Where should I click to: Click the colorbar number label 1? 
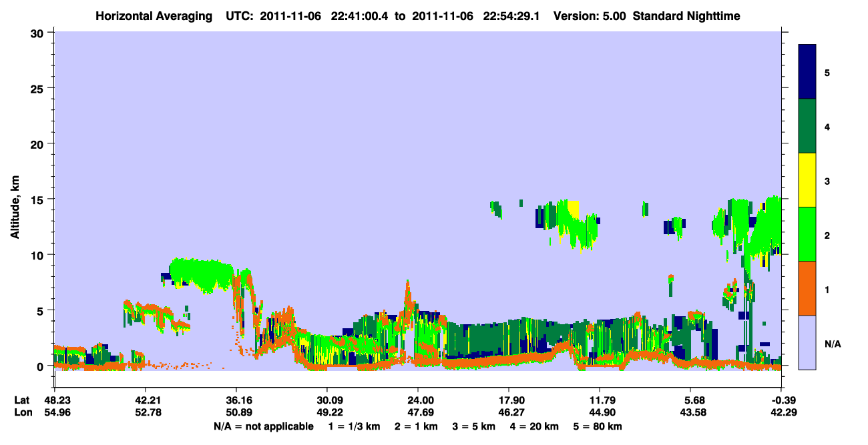[827, 290]
